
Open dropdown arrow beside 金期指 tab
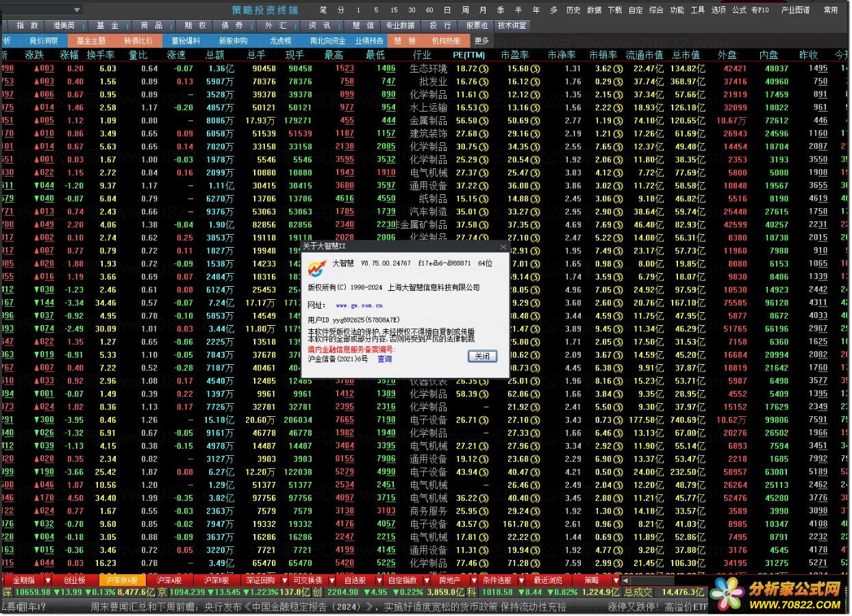(47, 580)
